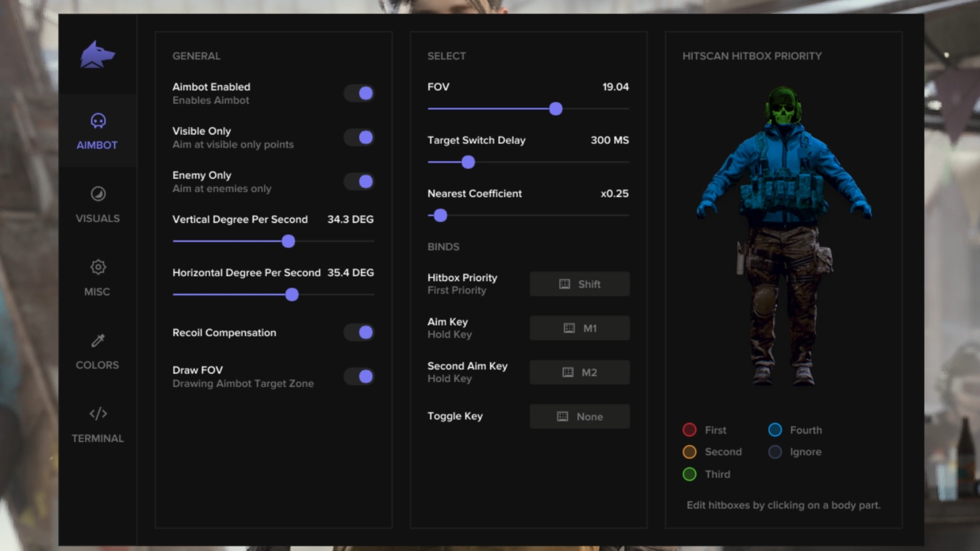The image size is (980, 551).
Task: Select the orange Second priority circle
Action: (690, 452)
